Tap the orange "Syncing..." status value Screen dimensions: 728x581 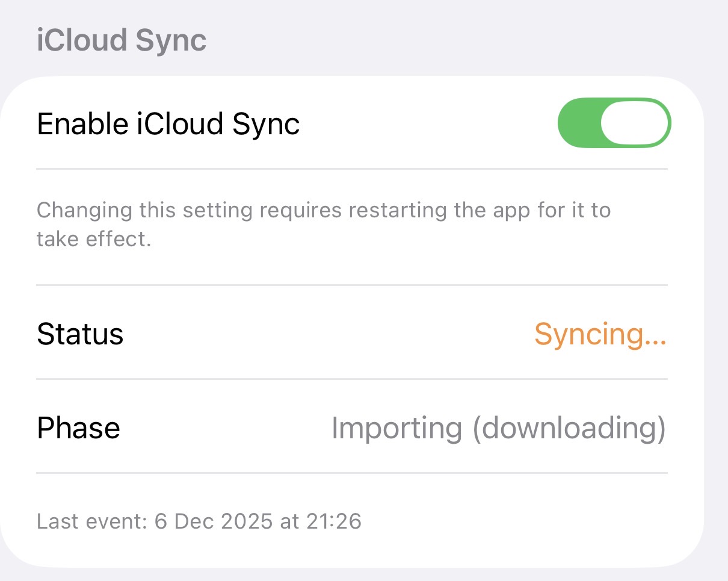tap(600, 334)
